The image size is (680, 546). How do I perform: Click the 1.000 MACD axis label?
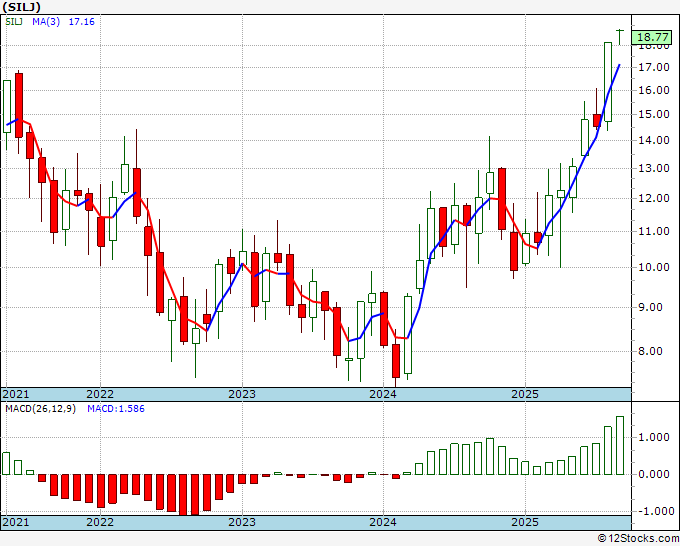pyautogui.click(x=654, y=437)
